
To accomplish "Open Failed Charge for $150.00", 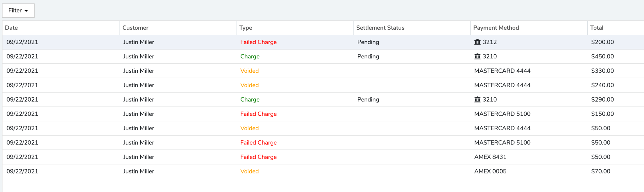I will [x=323, y=114].
